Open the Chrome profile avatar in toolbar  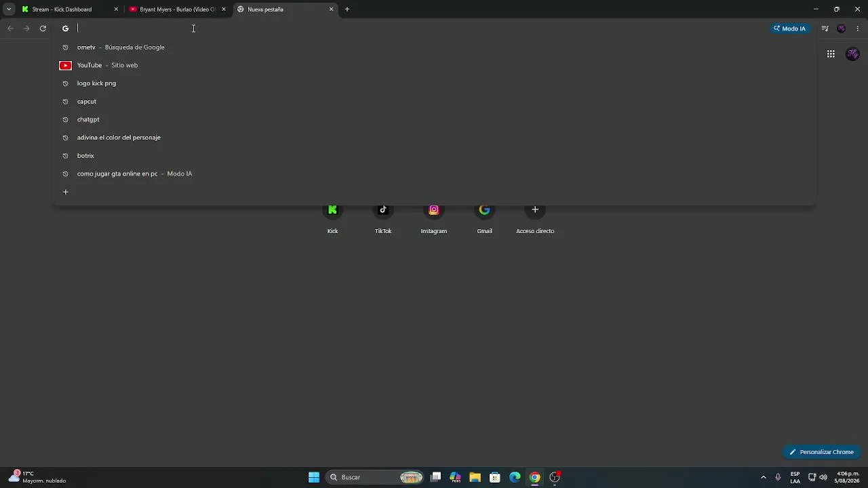click(842, 28)
